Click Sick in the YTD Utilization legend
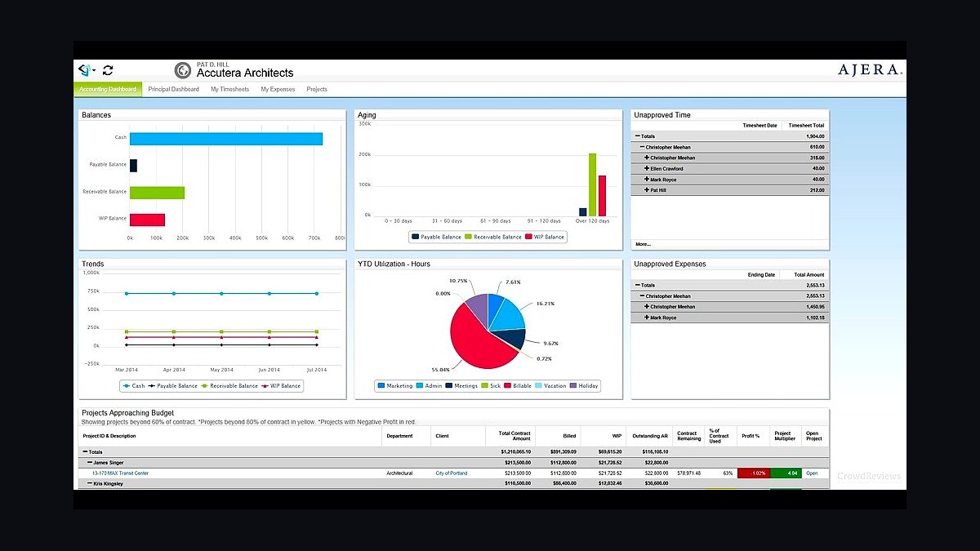Image resolution: width=980 pixels, height=551 pixels. tap(491, 385)
